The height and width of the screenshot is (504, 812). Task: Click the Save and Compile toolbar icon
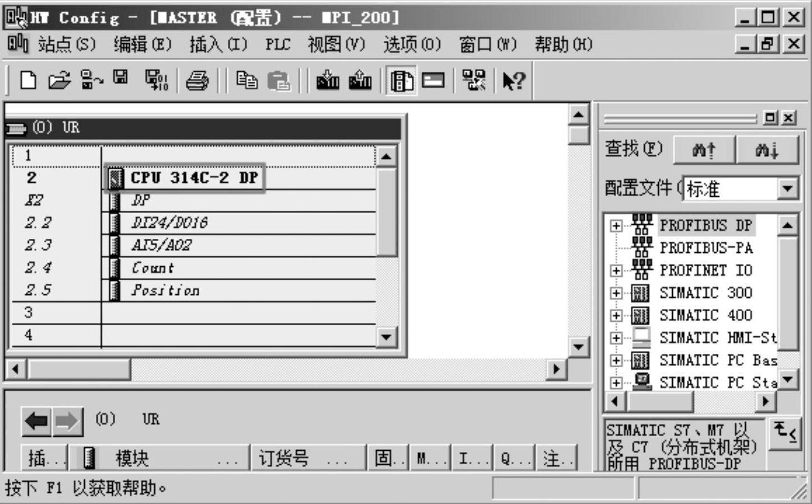(x=157, y=80)
